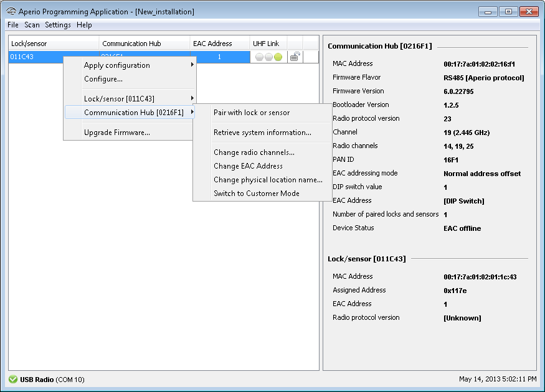This screenshot has height=392, width=545.
Task: Click the Communication Hub [0216F1] section heading
Action: [380, 46]
